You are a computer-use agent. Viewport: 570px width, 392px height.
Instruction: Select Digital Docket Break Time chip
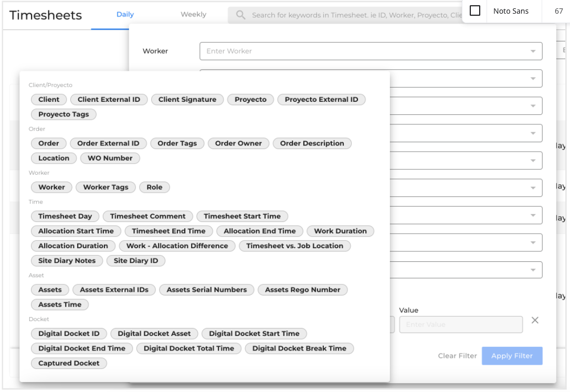299,349
